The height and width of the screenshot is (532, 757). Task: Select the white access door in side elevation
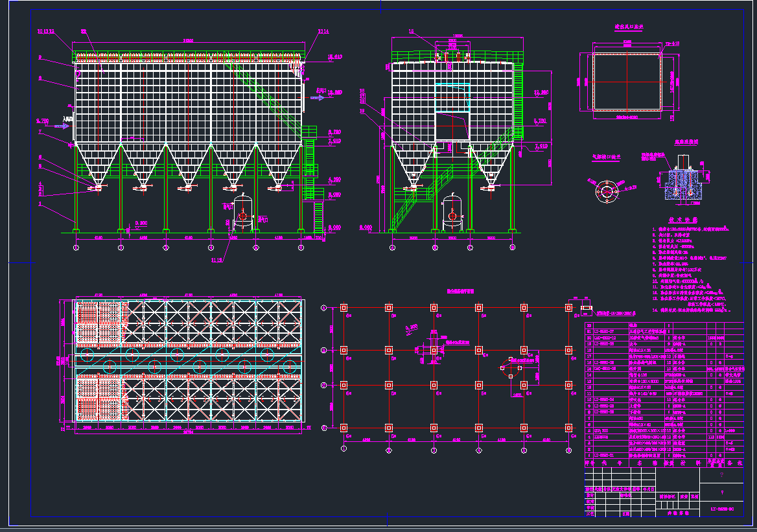(452, 126)
